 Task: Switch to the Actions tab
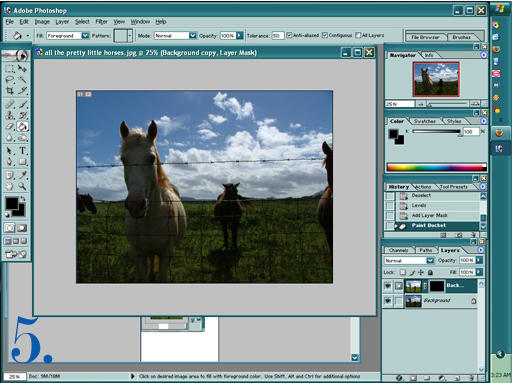tap(423, 187)
